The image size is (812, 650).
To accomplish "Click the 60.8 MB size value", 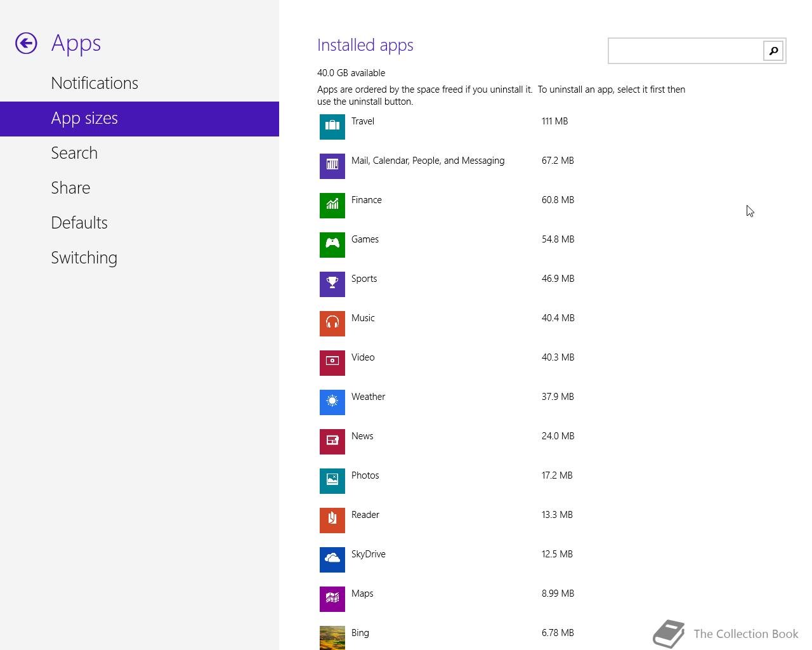I will tap(558, 200).
